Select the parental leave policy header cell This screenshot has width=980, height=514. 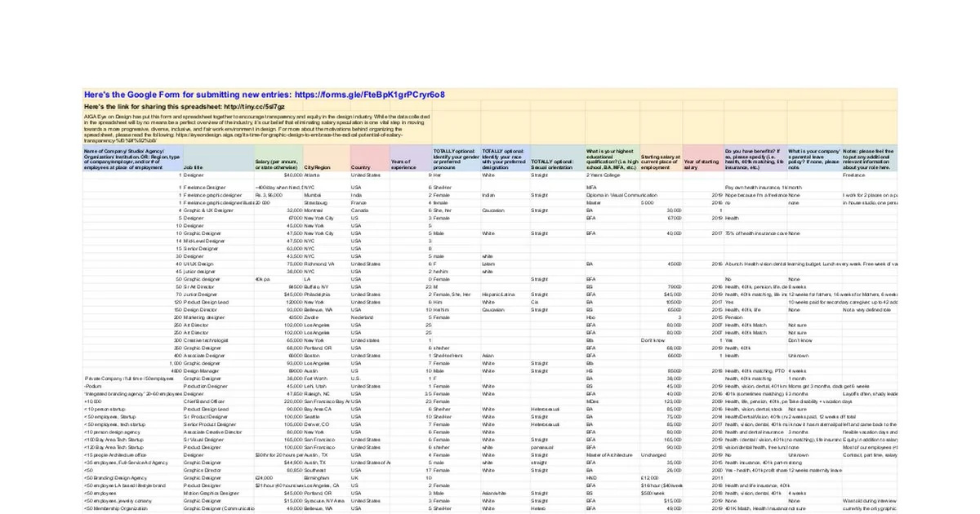click(x=814, y=159)
